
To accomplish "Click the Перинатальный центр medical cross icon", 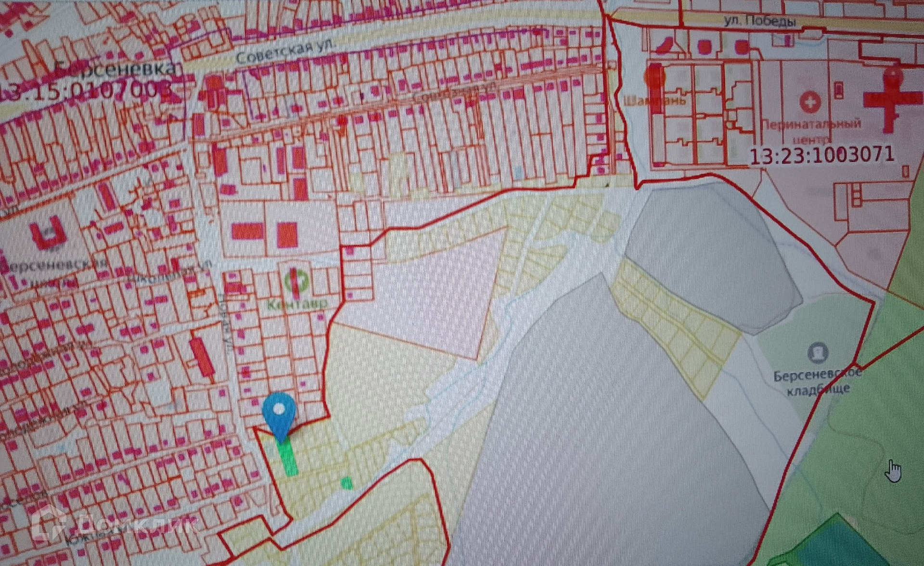I will pyautogui.click(x=810, y=102).
